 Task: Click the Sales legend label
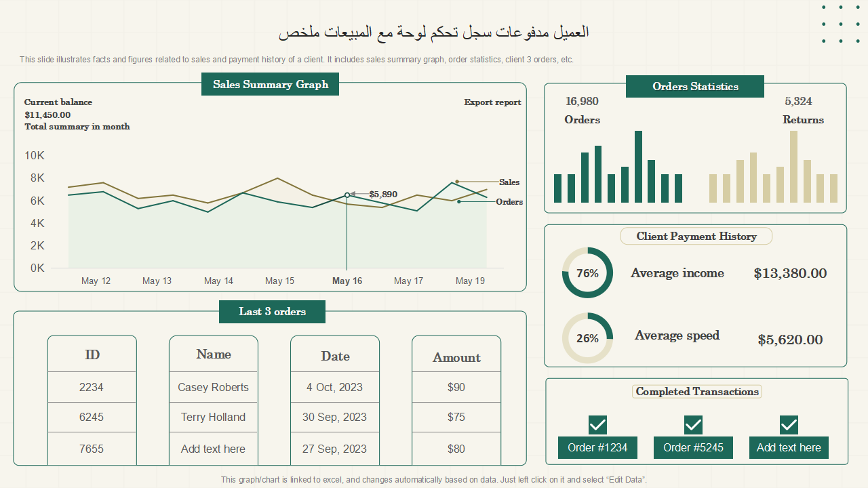(509, 182)
